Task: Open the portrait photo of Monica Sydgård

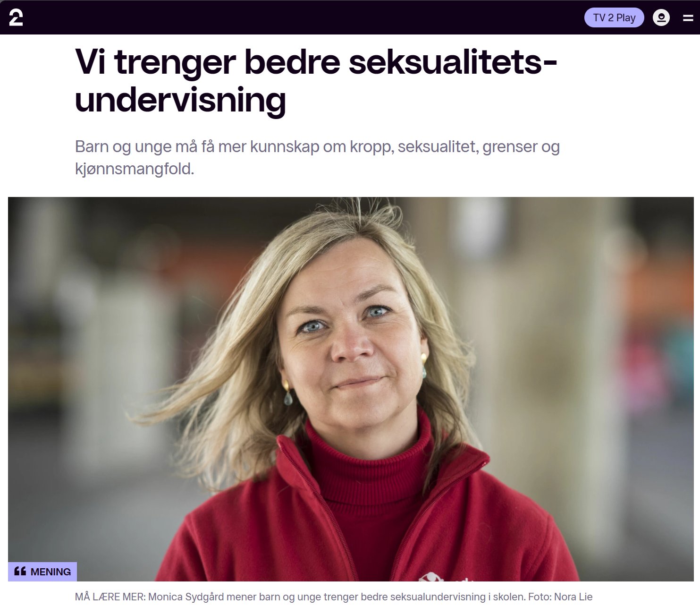Action: click(351, 389)
